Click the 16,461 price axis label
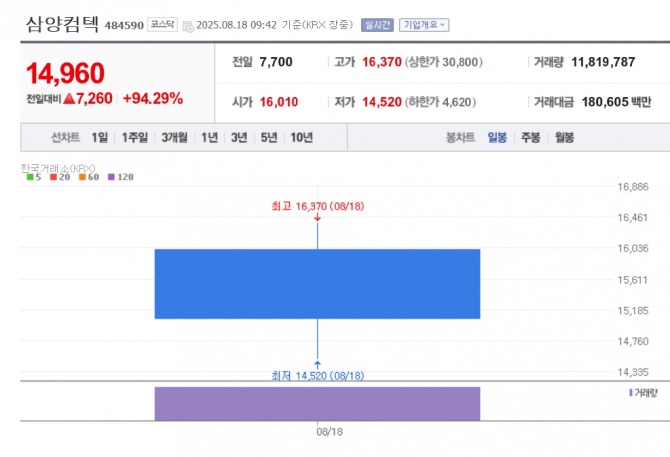This screenshot has width=670, height=457. [633, 217]
